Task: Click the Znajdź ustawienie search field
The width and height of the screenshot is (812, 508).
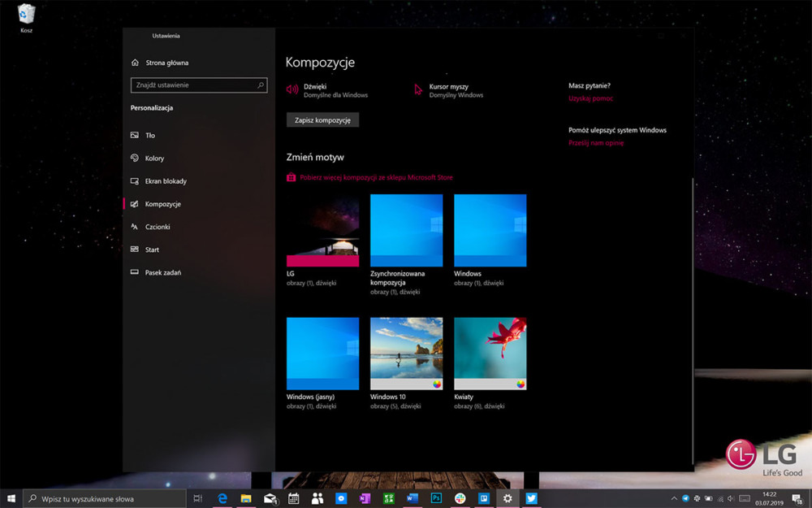Action: [x=199, y=85]
